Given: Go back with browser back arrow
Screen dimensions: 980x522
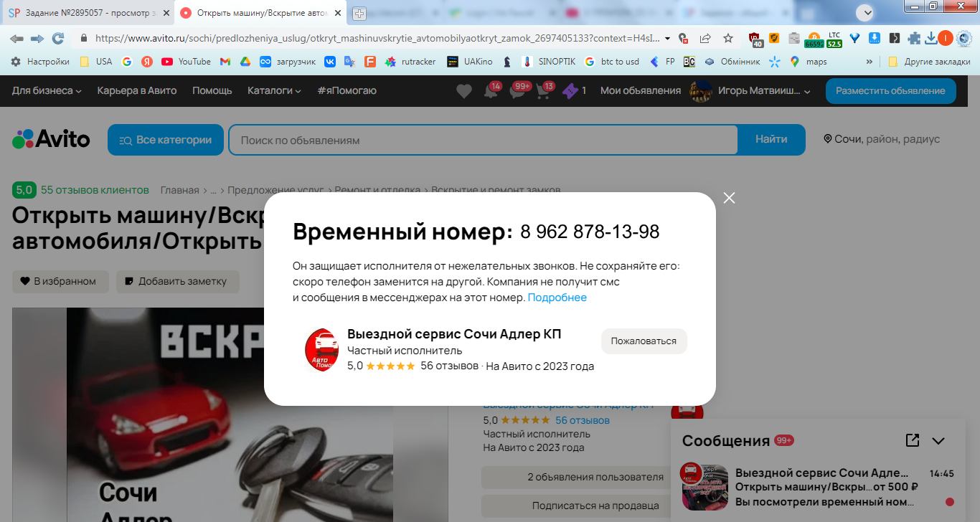Looking at the screenshot, I should pos(17,38).
